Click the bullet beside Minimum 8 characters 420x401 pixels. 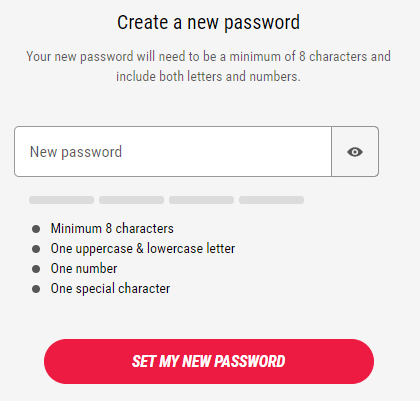tap(36, 229)
